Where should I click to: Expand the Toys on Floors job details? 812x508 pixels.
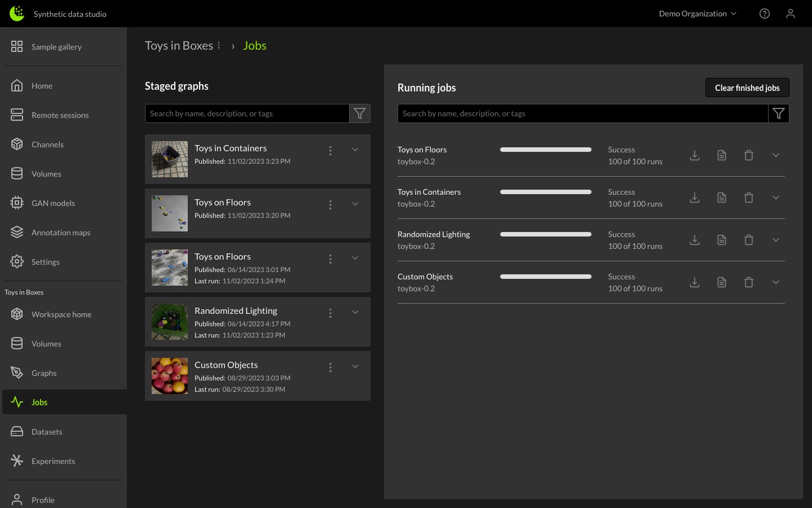[776, 155]
